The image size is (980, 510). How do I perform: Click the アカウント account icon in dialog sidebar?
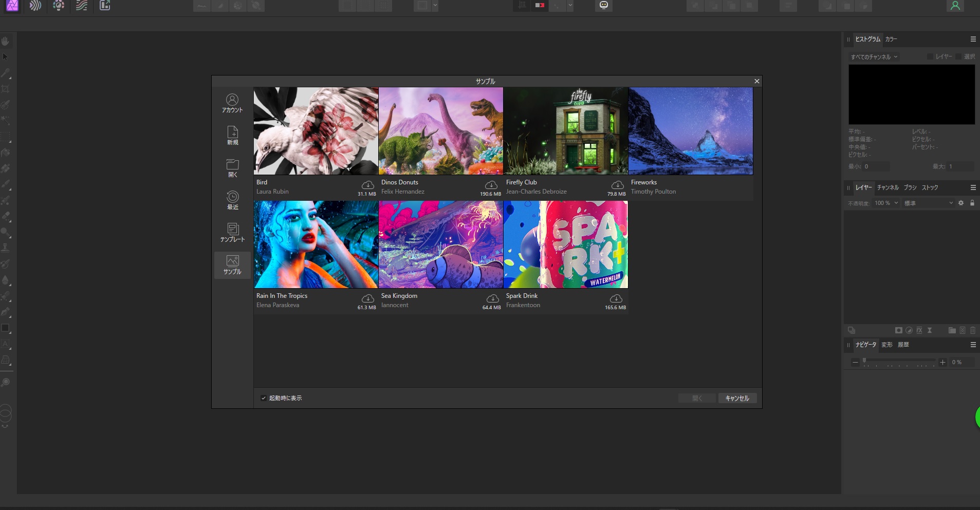tap(232, 103)
